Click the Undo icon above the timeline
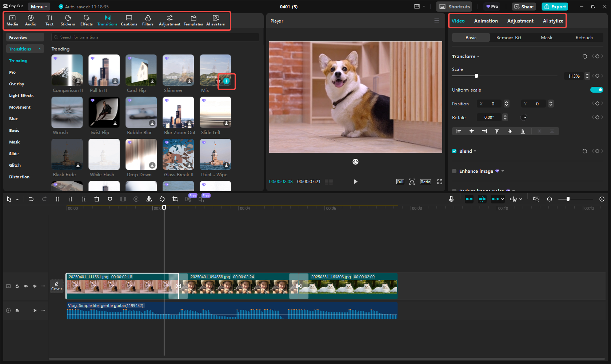Viewport: 611px width, 364px height. [31, 199]
